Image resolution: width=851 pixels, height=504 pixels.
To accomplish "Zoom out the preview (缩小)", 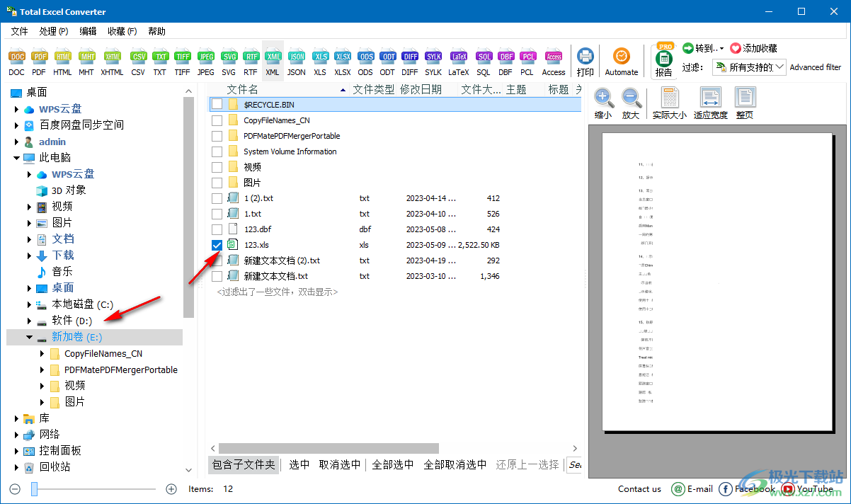I will [x=603, y=103].
